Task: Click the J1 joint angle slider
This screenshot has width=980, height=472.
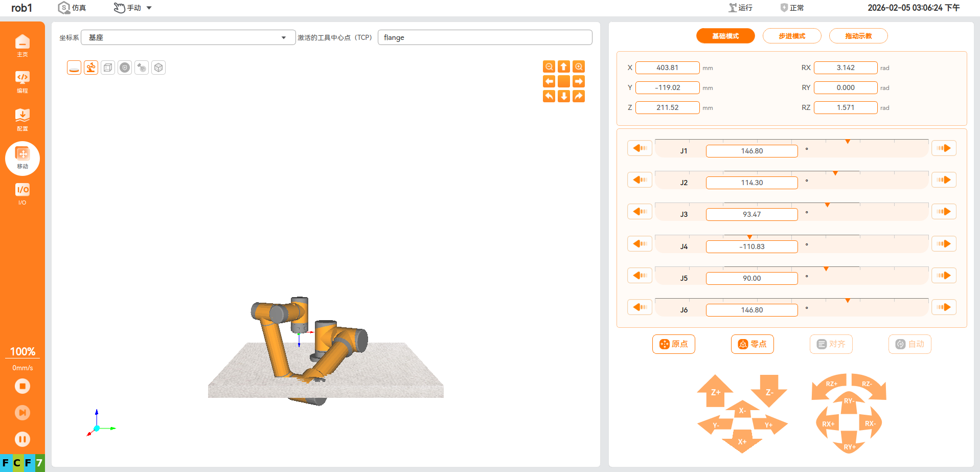Action: click(x=791, y=141)
